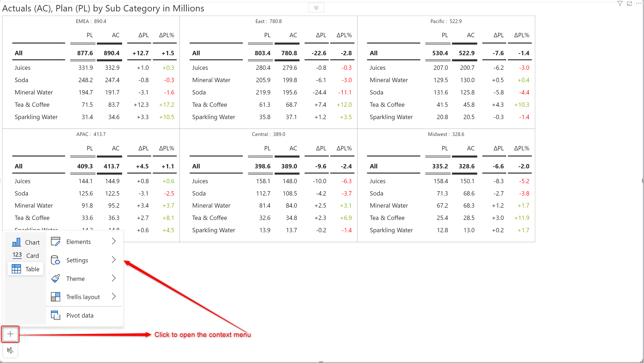Screen dimensions: 644x363
Task: Click the filter funnel icon
Action: 620,3
